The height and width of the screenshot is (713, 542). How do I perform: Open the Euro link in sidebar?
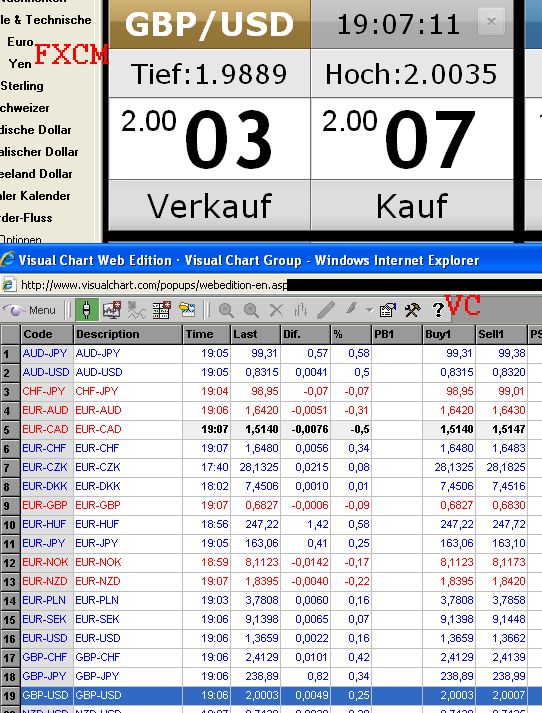pos(20,42)
